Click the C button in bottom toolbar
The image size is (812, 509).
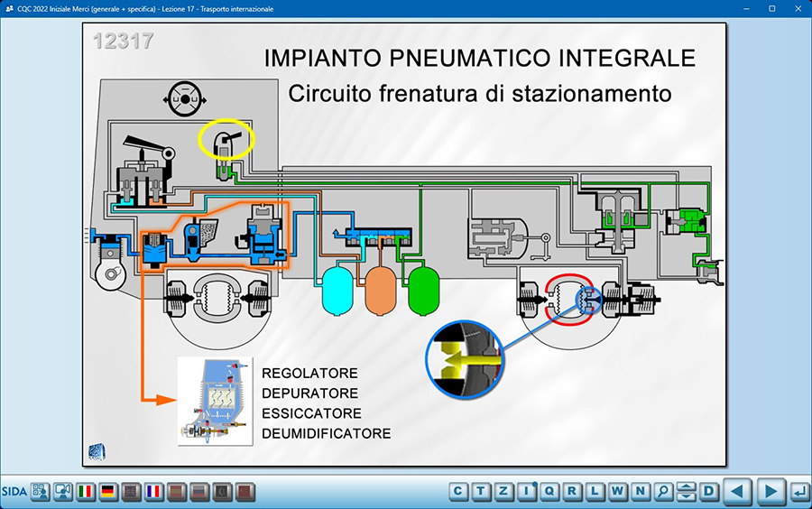pyautogui.click(x=459, y=492)
